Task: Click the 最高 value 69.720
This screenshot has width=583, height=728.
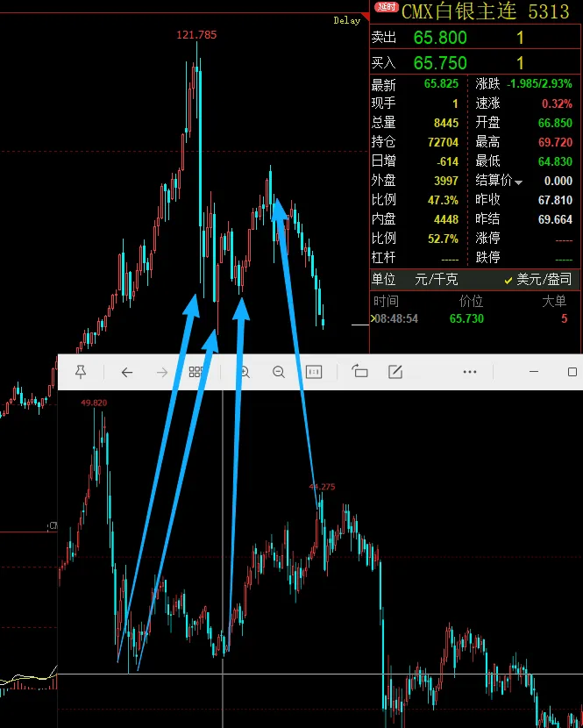Action: (555, 142)
